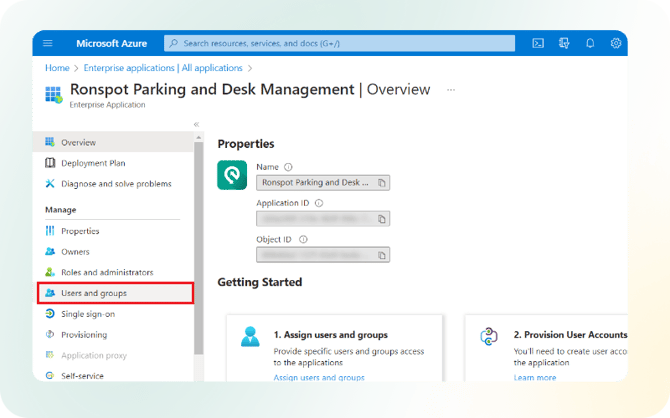Click the Users and groups icon
The width and height of the screenshot is (670, 418).
coord(50,293)
